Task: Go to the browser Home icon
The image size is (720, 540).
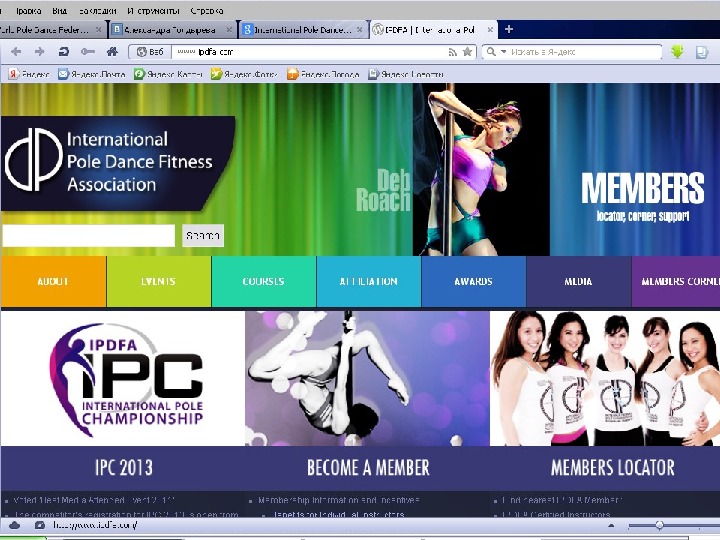Action: [112, 51]
